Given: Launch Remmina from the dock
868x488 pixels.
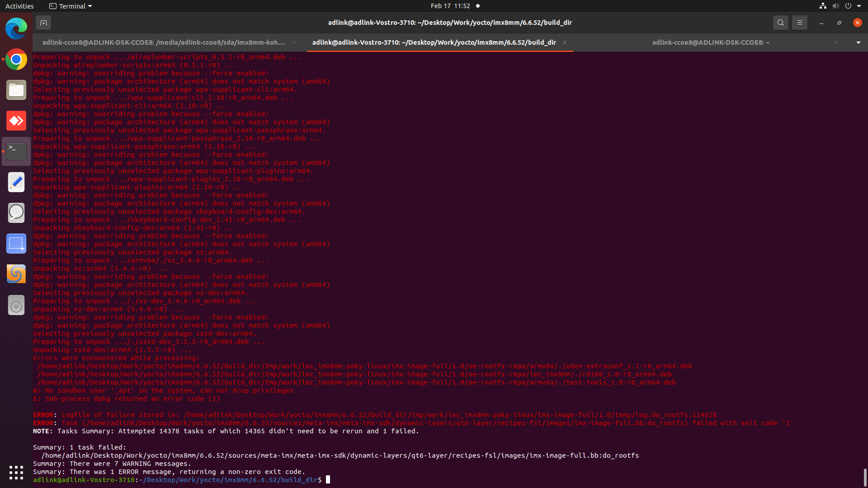Looking at the screenshot, I should pyautogui.click(x=16, y=121).
